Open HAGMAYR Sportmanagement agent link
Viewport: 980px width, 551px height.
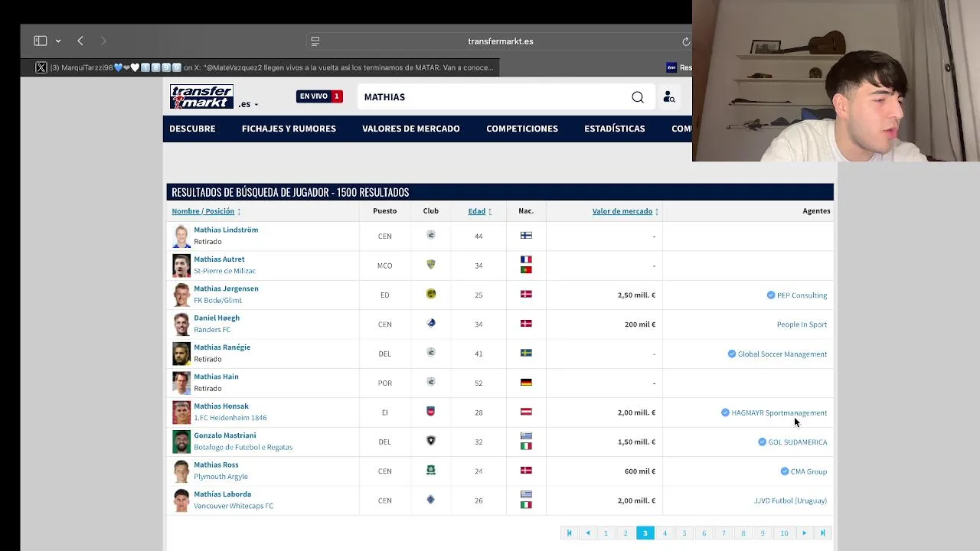coord(779,413)
